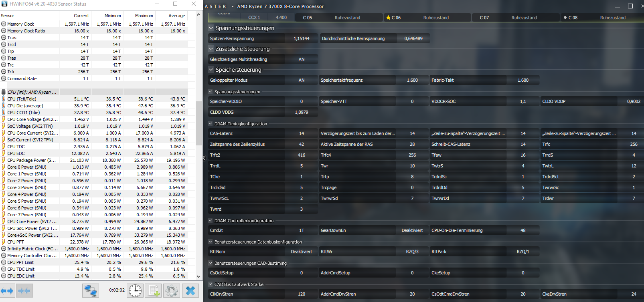The width and height of the screenshot is (644, 302).
Task: Collapse the DRAM-Controllerkonfiguration section
Action: (211, 221)
